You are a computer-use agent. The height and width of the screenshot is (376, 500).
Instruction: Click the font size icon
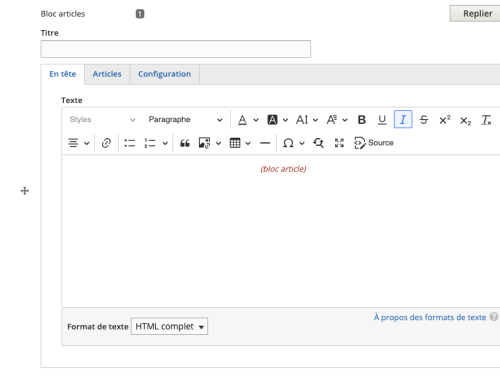tap(302, 120)
